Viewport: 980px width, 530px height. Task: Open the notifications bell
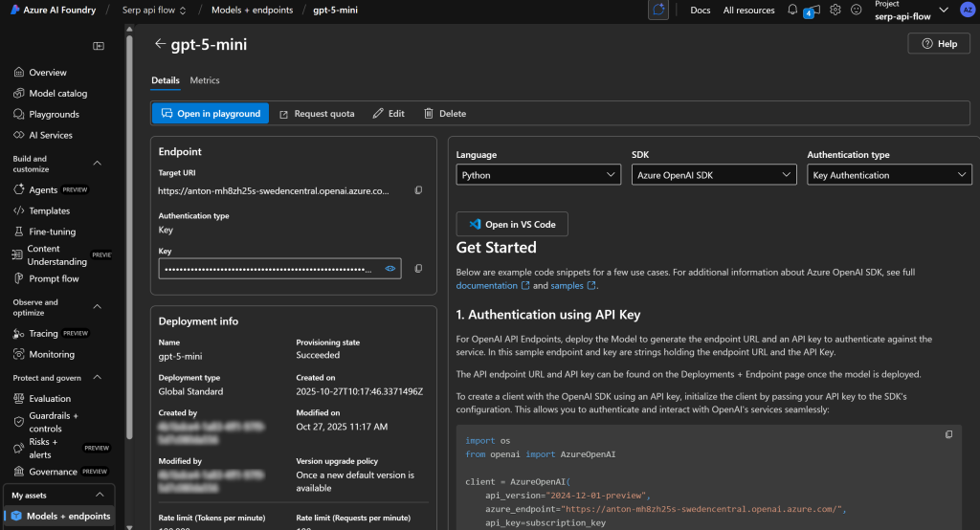pyautogui.click(x=792, y=10)
